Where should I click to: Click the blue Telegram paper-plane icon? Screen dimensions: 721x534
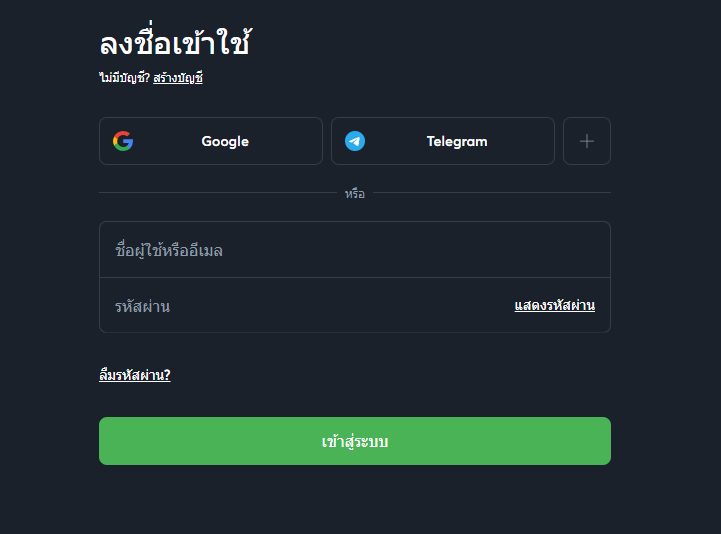click(x=355, y=141)
